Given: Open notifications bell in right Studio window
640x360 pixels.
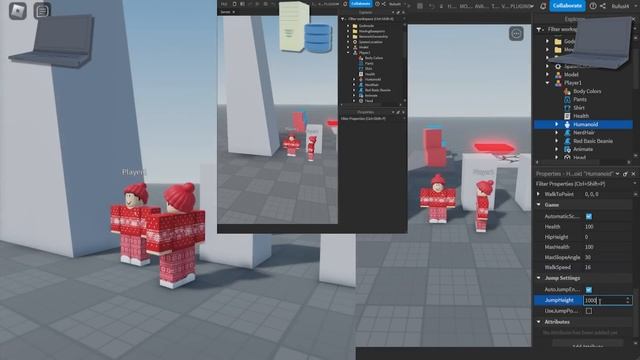Looking at the screenshot, I should 543,6.
